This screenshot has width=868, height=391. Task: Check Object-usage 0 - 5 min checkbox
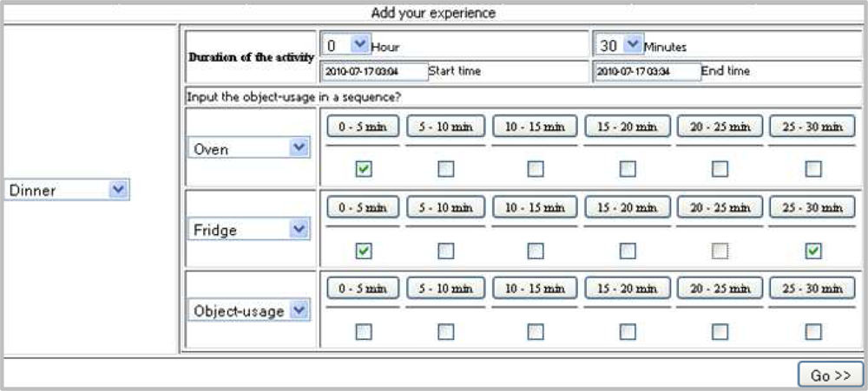tap(363, 332)
